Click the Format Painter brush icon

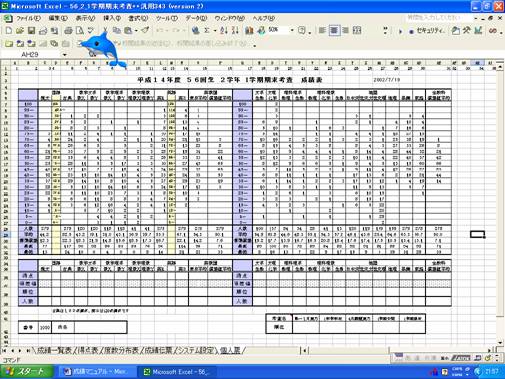tap(145, 31)
